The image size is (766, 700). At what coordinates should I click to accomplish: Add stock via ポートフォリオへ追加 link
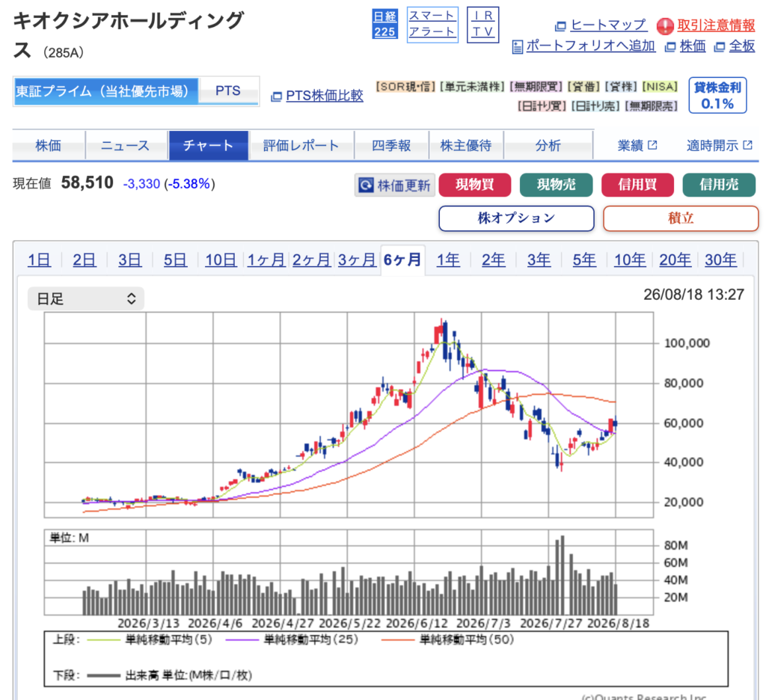591,46
